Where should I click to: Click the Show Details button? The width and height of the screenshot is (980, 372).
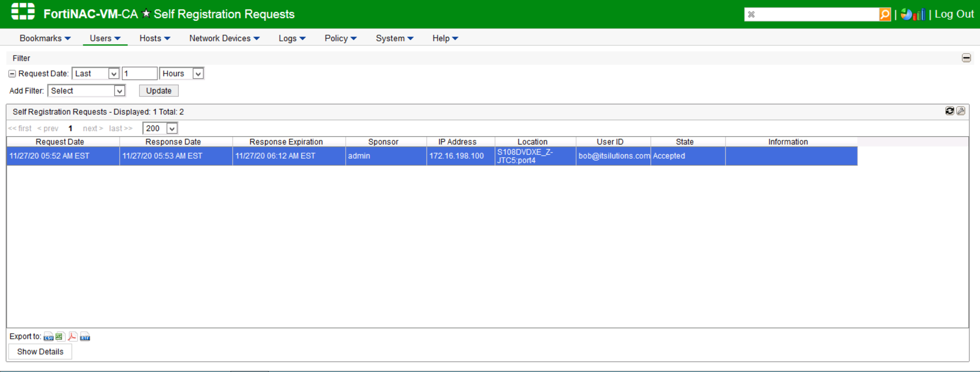40,352
